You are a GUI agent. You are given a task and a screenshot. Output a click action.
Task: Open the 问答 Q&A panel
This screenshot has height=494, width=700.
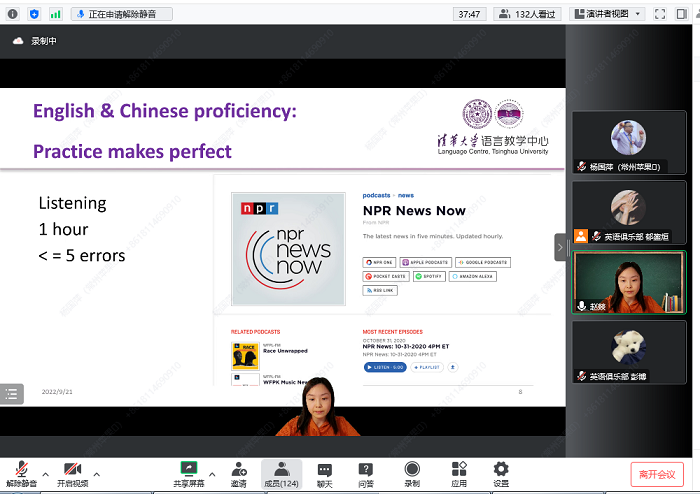click(x=366, y=471)
